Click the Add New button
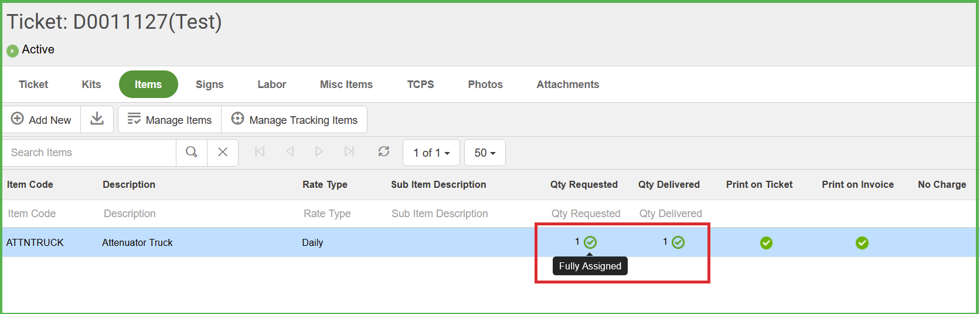 [x=42, y=120]
